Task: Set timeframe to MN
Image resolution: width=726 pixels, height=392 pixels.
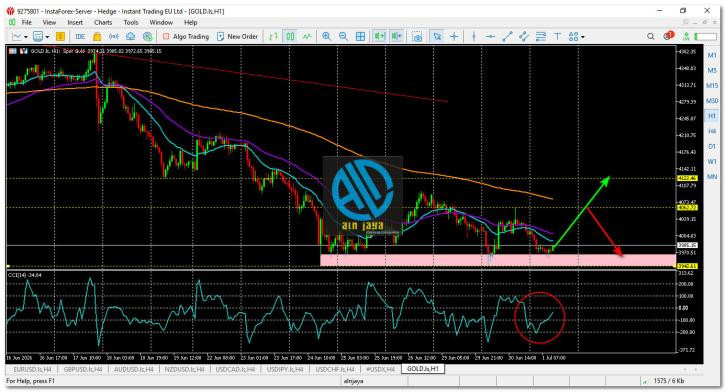Action: coord(712,177)
